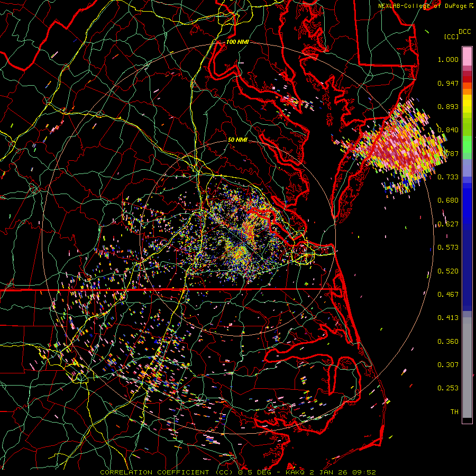Click the "0.5 DEG" elevation angle text
This screenshot has width=476, height=476.
(255, 472)
